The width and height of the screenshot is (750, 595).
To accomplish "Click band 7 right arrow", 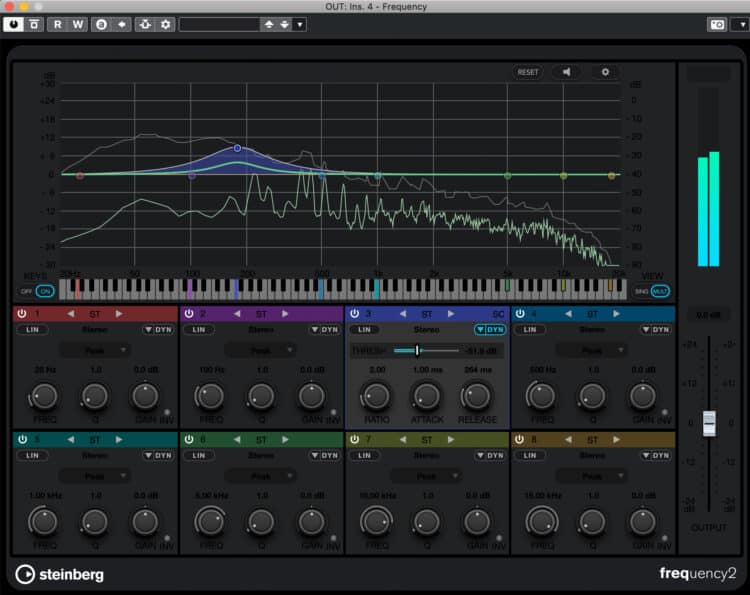I will pos(451,440).
